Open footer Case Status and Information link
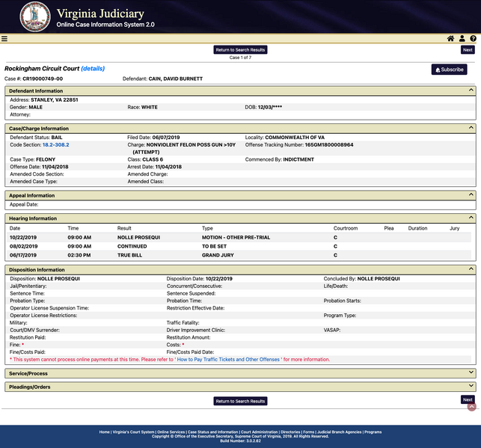 [213, 432]
